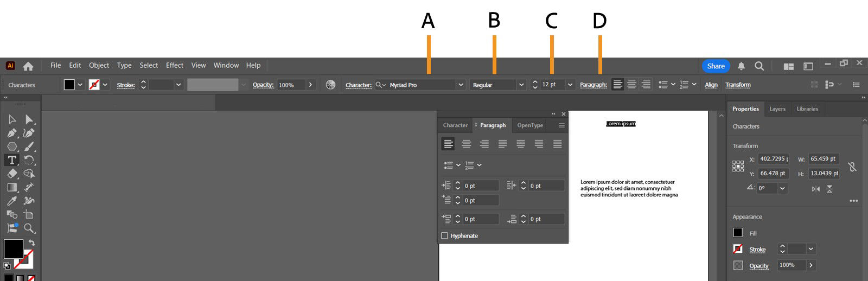Select the Type tool

(12, 160)
